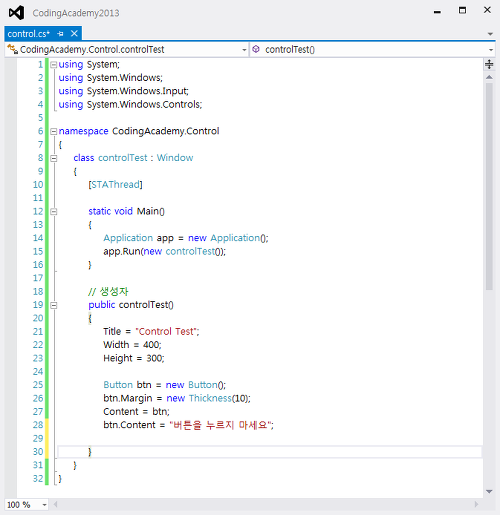Click on "Height = 300;" line
The width and height of the screenshot is (500, 515).
(x=134, y=358)
